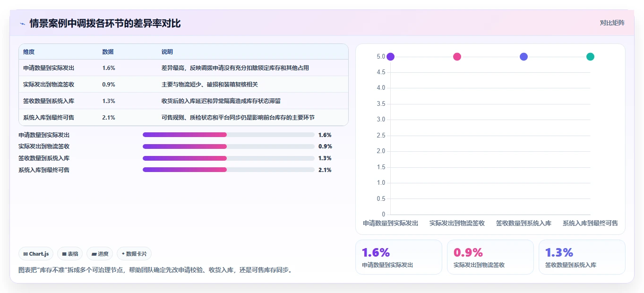
Task: Click the 1.3% value in table
Action: click(x=109, y=101)
